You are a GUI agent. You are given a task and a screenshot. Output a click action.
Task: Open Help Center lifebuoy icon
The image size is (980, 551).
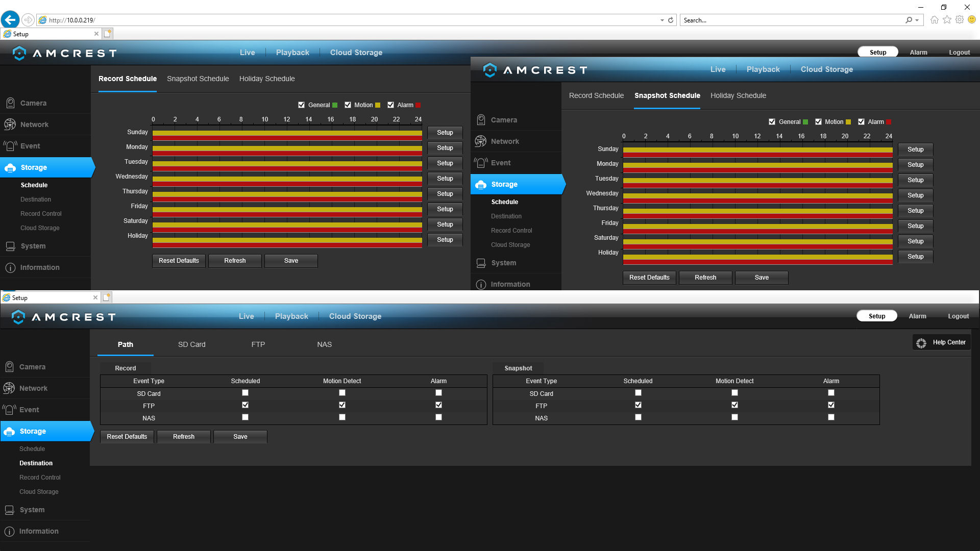pyautogui.click(x=921, y=343)
